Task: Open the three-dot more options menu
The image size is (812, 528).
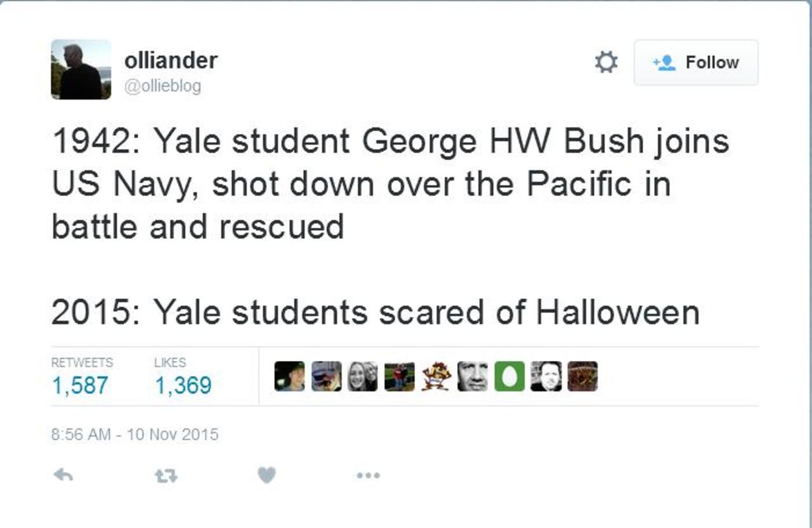Action: click(368, 475)
